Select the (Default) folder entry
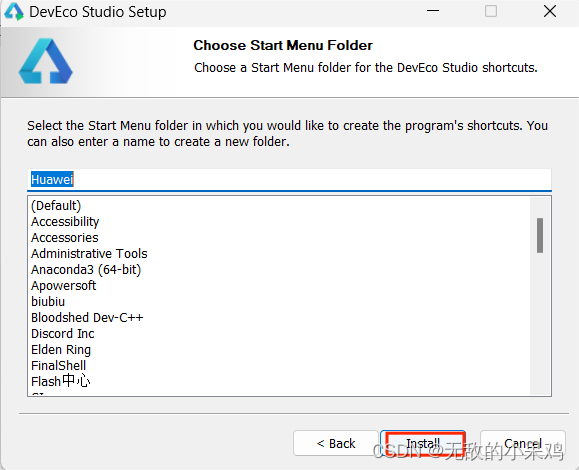This screenshot has height=470, width=579. tap(56, 206)
